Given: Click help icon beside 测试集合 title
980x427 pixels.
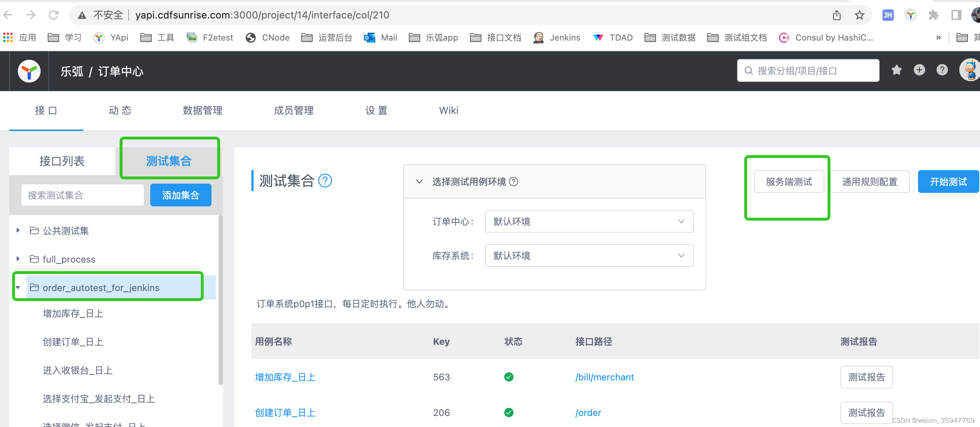Looking at the screenshot, I should coord(325,181).
